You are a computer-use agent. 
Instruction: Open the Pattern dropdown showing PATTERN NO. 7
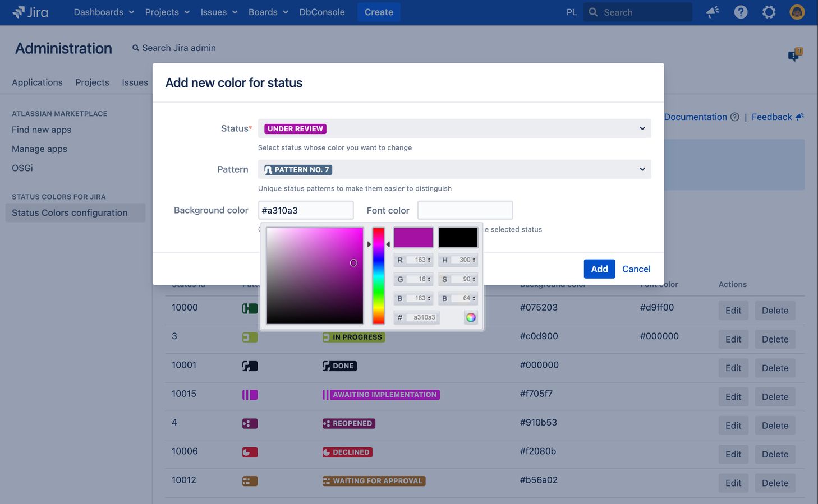tap(454, 169)
